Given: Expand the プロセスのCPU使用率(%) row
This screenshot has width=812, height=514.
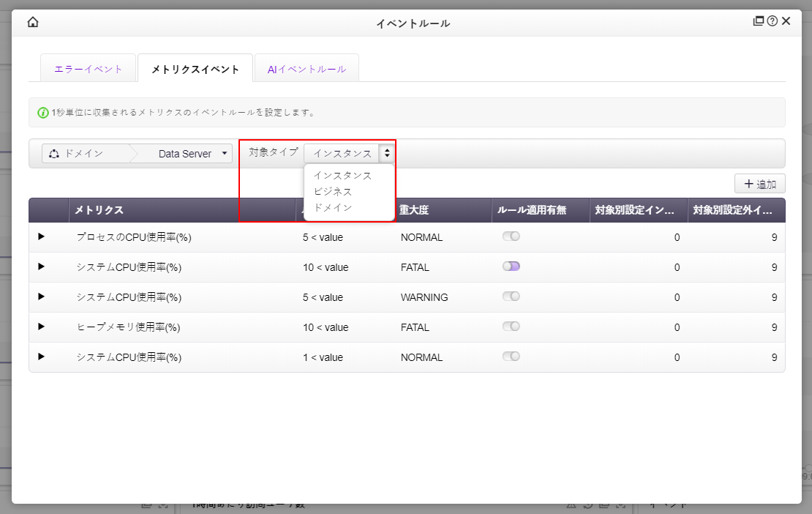Looking at the screenshot, I should click(41, 236).
